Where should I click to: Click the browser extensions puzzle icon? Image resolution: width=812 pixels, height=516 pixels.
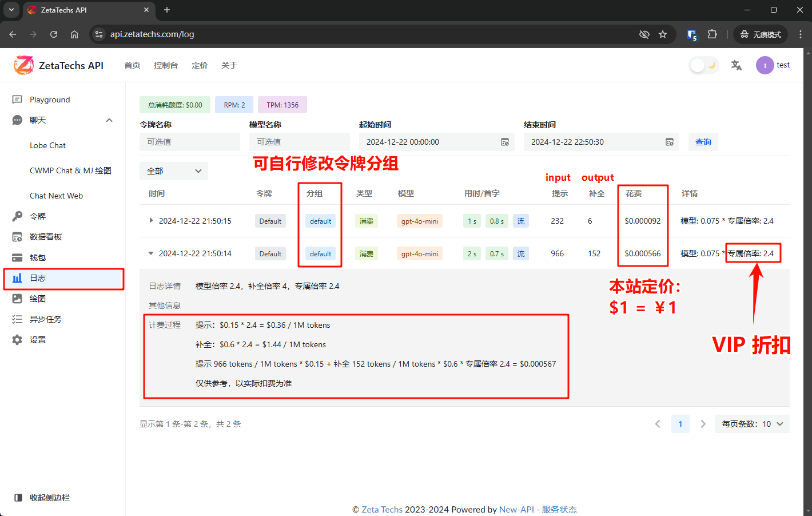(x=712, y=34)
